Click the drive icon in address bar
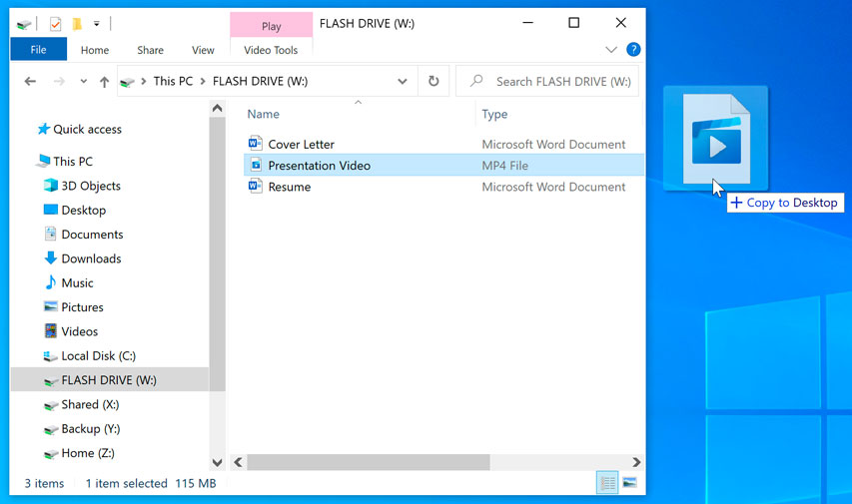 point(127,82)
